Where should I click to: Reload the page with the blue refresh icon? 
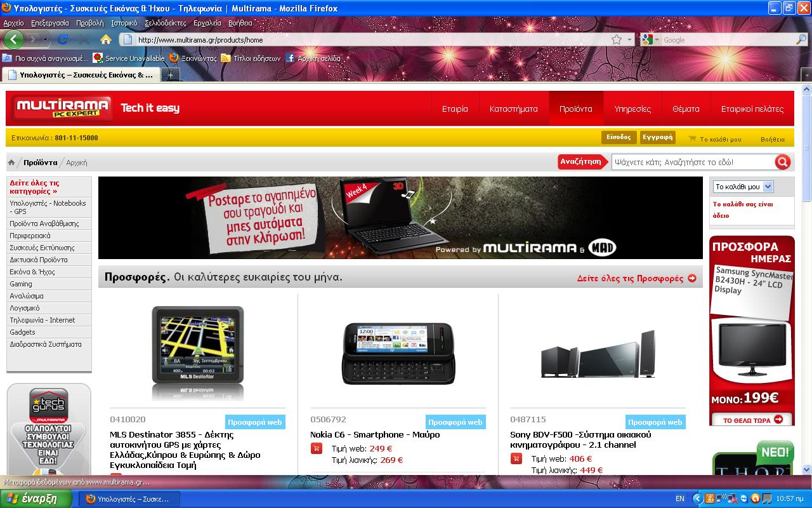click(x=63, y=39)
